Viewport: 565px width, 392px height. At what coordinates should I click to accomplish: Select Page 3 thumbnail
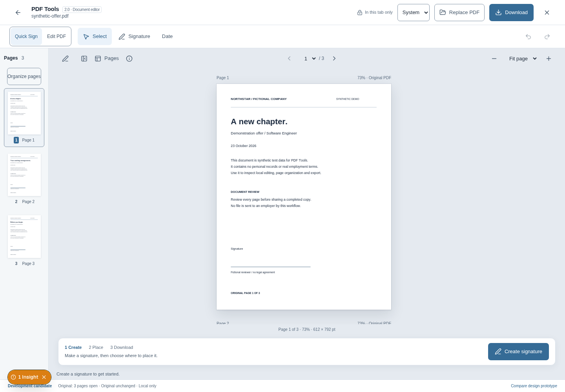coord(24,241)
